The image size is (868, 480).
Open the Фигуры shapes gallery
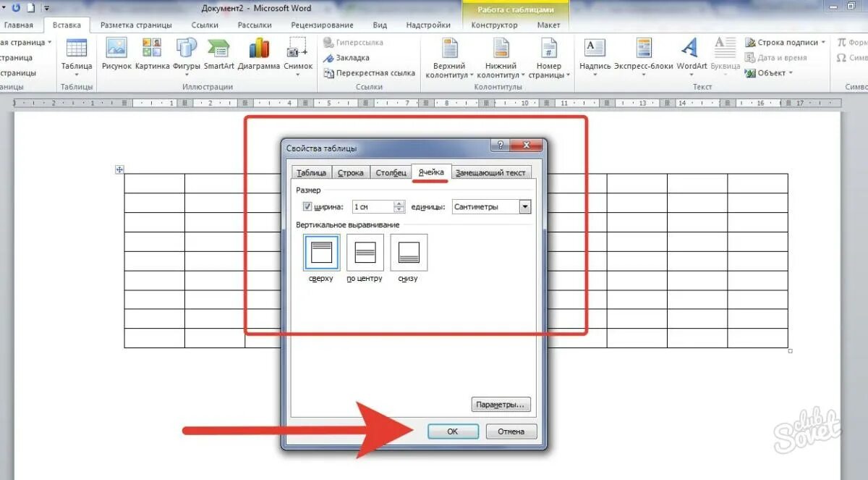(187, 58)
